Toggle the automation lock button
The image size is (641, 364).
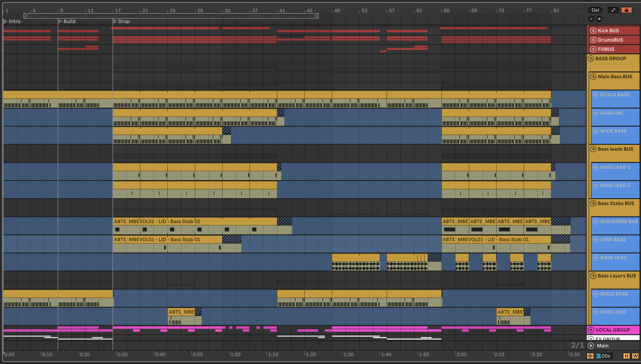(x=626, y=10)
